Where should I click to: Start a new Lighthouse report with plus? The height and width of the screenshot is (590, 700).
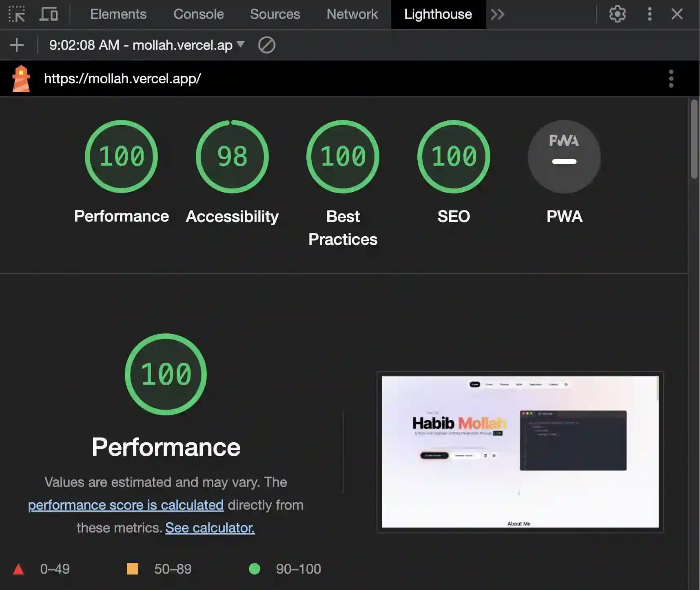click(17, 45)
